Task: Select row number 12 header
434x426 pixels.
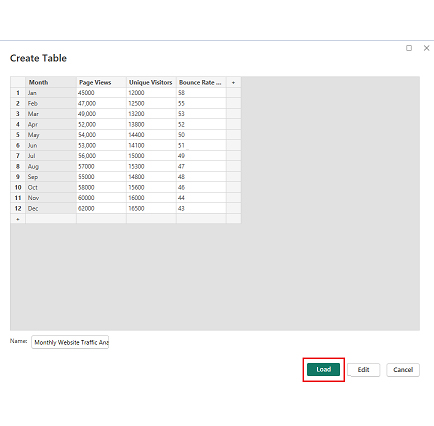Action: (18, 208)
